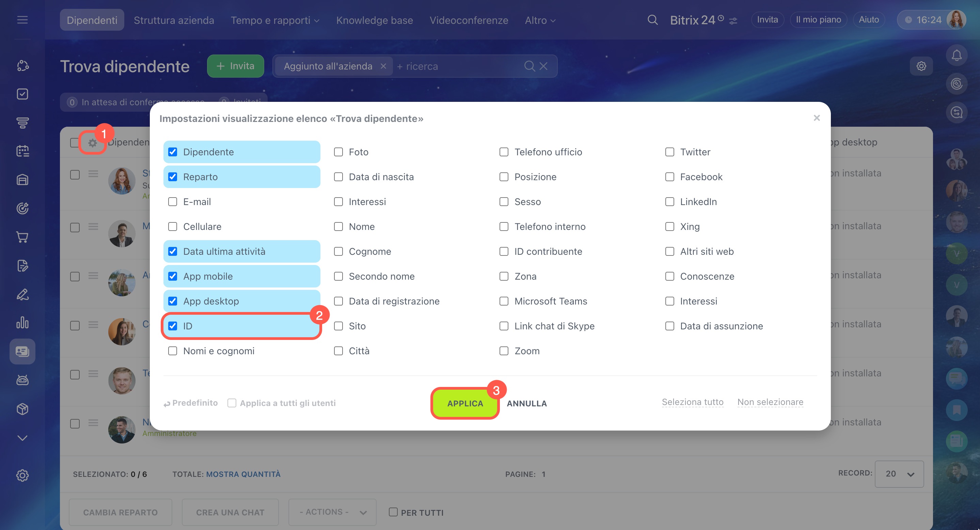The height and width of the screenshot is (530, 980).
Task: Toggle Applica a tutti gli utenti
Action: (x=232, y=403)
